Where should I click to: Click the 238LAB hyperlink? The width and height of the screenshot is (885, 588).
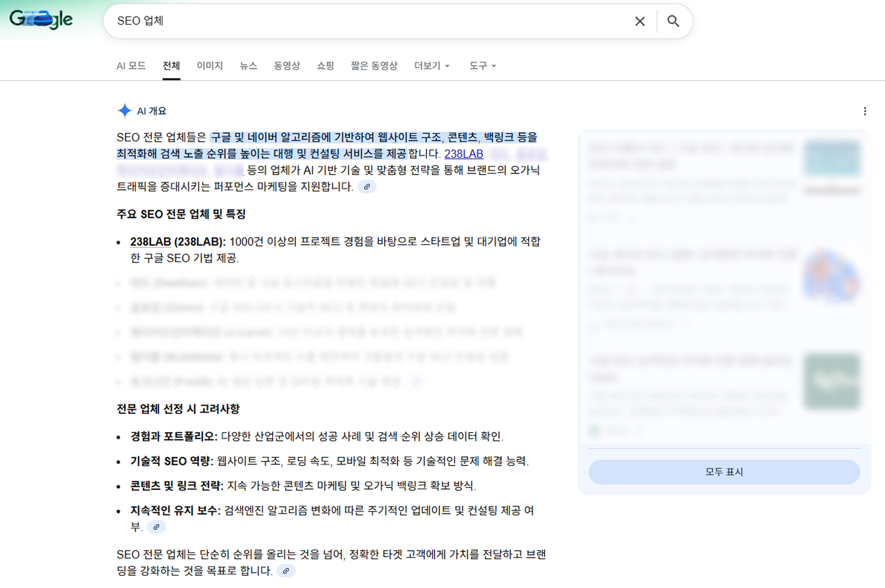pyautogui.click(x=464, y=154)
